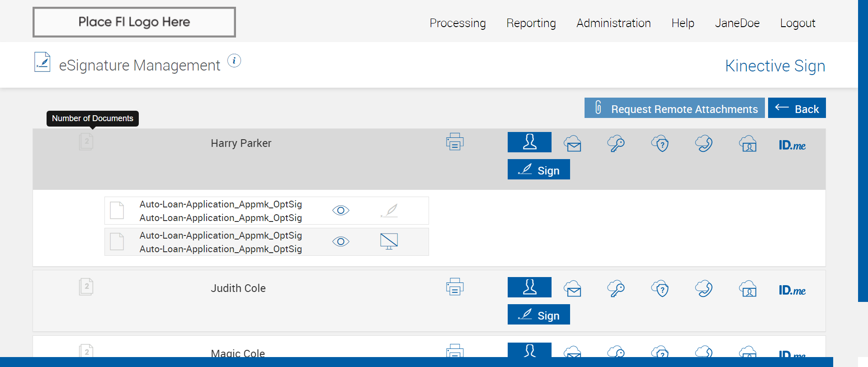Click the print icon for Harry Parker
Image resolution: width=868 pixels, height=367 pixels.
pyautogui.click(x=455, y=142)
